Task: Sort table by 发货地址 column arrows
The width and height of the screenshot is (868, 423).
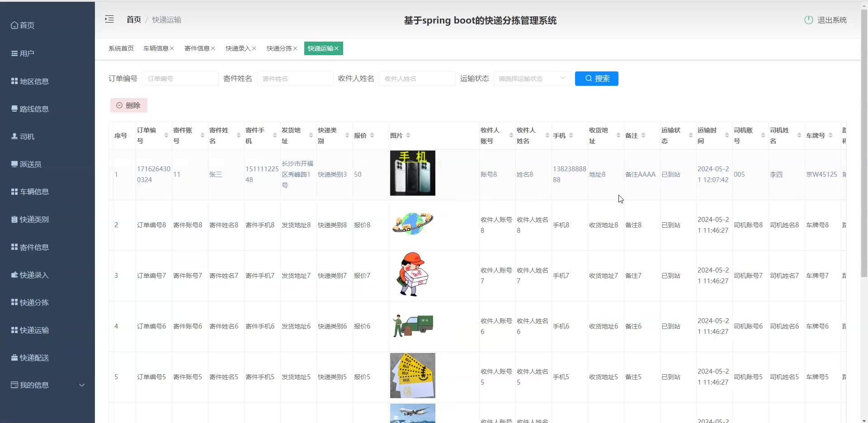Action: click(311, 136)
